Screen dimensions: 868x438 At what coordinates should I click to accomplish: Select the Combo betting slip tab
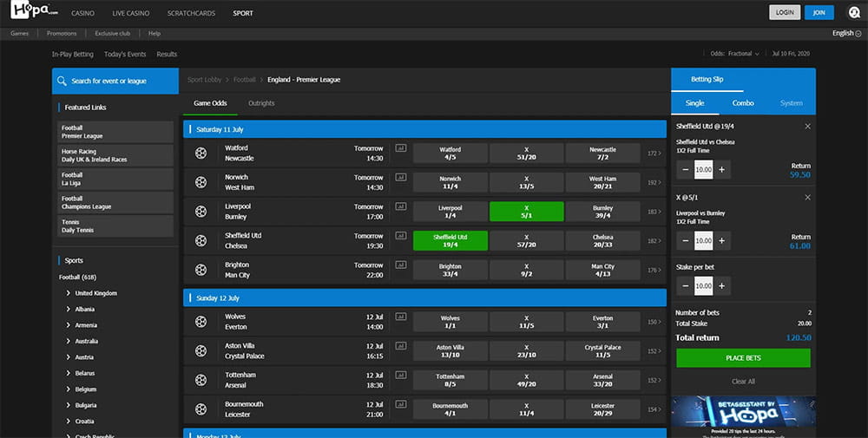click(743, 103)
